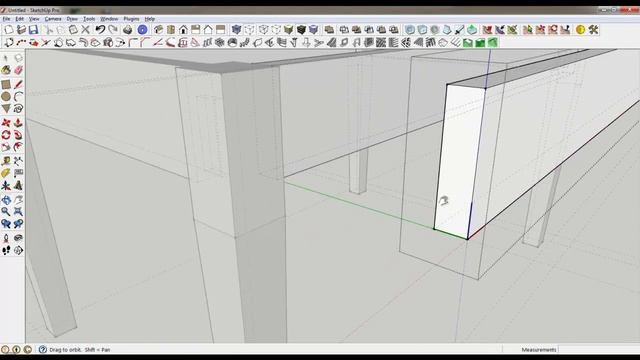Click the help question mark in status bar
Viewport: 640px width, 360px height.
pos(42,349)
